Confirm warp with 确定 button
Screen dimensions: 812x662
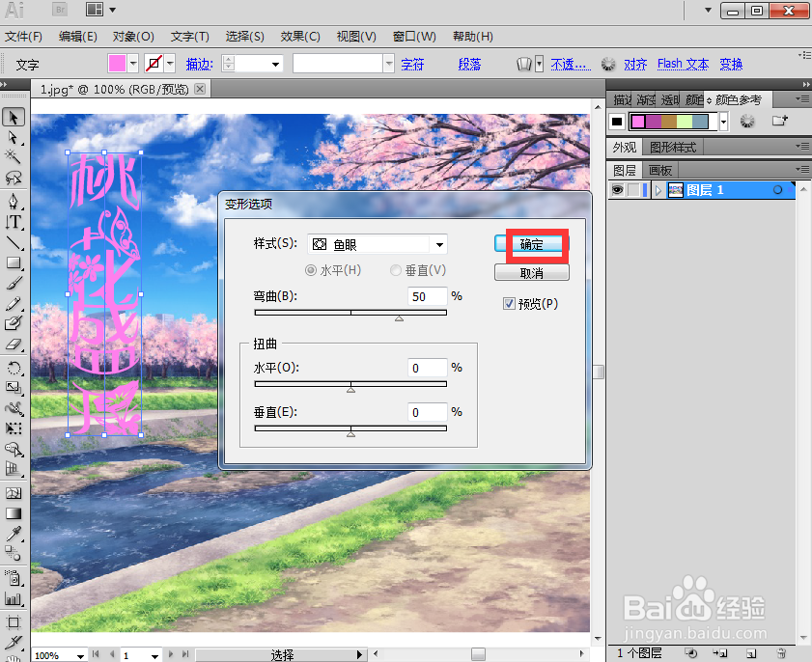pyautogui.click(x=531, y=244)
